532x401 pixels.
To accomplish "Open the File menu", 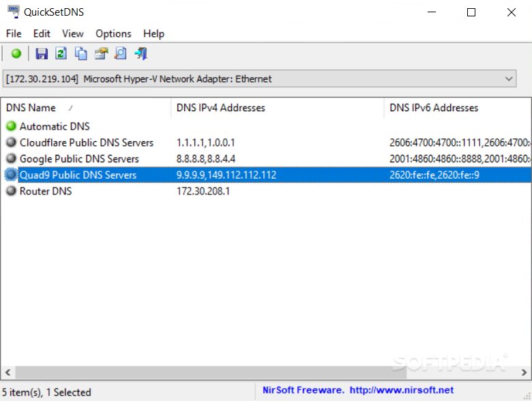I will pyautogui.click(x=14, y=33).
